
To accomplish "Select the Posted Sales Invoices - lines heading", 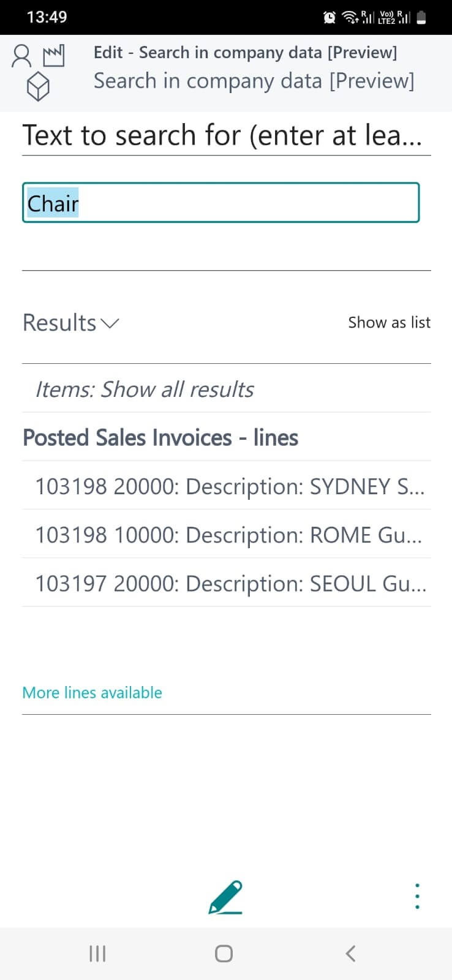I will click(160, 438).
